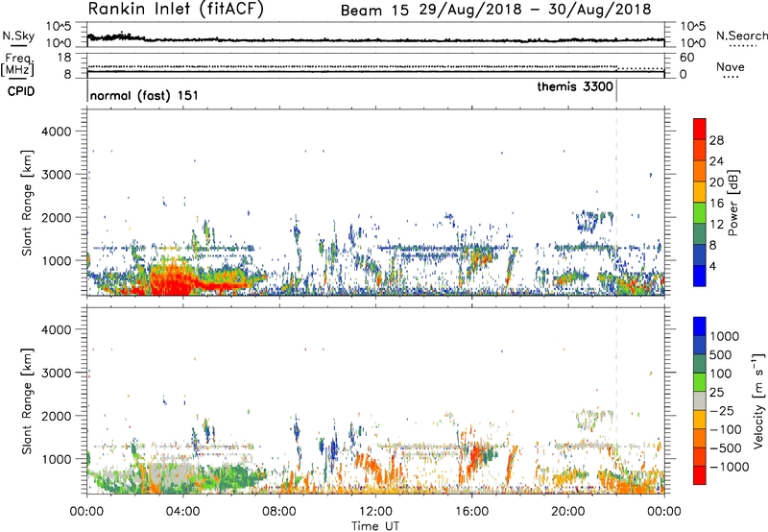Click the gray Velocity colorbar segment between 25 and -25

(700, 400)
